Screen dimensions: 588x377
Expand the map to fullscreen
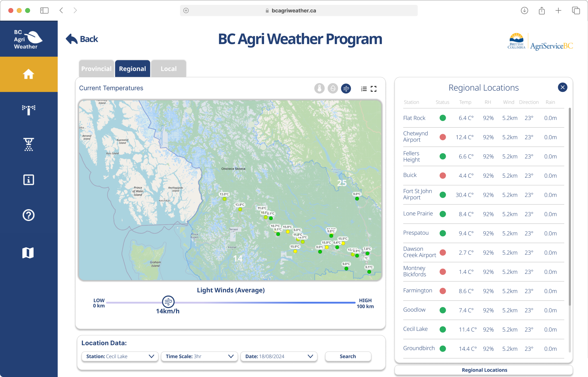[374, 89]
